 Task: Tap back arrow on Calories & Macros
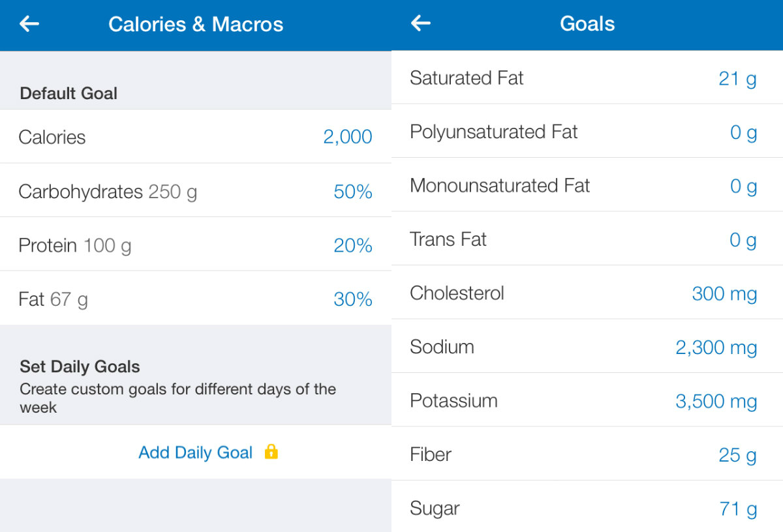pyautogui.click(x=29, y=24)
